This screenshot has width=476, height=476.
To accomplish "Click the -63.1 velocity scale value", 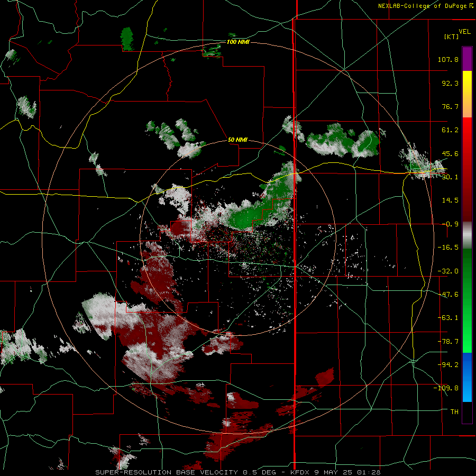I will tap(448, 318).
